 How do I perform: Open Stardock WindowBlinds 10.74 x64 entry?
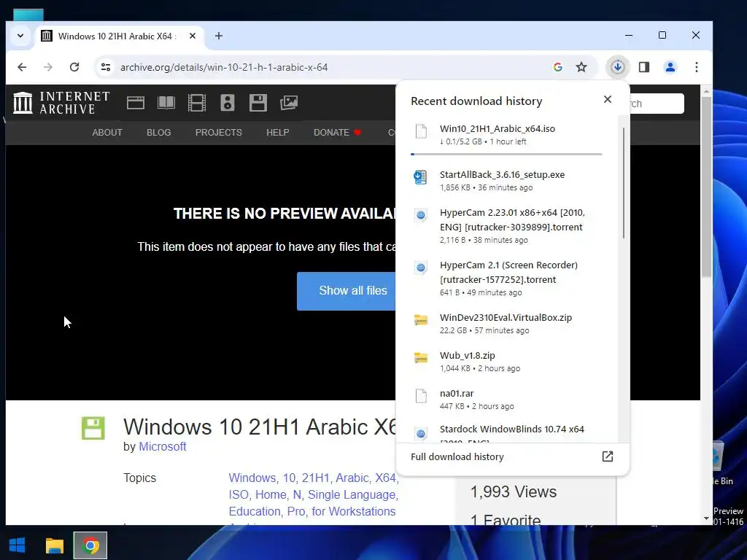point(506,432)
